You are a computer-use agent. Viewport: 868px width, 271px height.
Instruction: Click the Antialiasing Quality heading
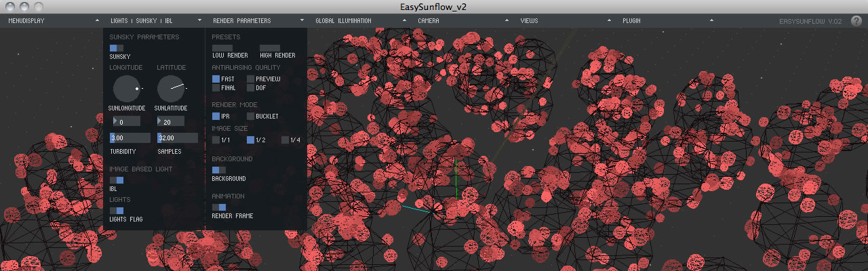246,68
